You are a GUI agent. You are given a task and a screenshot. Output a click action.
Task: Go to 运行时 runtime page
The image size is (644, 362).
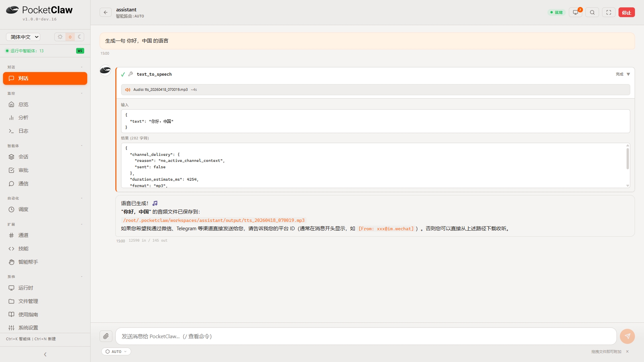point(45,288)
